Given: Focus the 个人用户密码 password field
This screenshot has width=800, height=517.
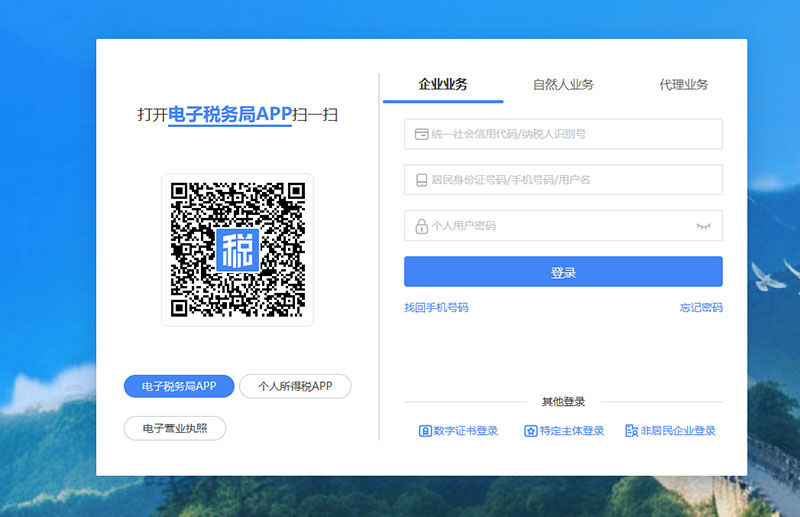Looking at the screenshot, I should pos(563,226).
